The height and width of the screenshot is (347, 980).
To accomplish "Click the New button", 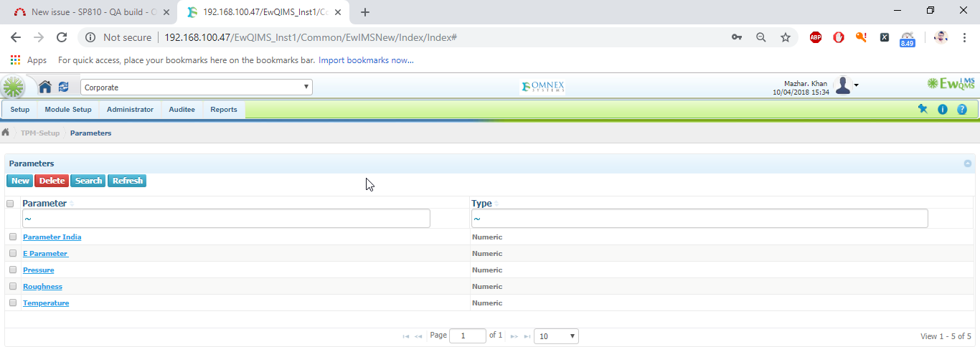I will coord(20,181).
